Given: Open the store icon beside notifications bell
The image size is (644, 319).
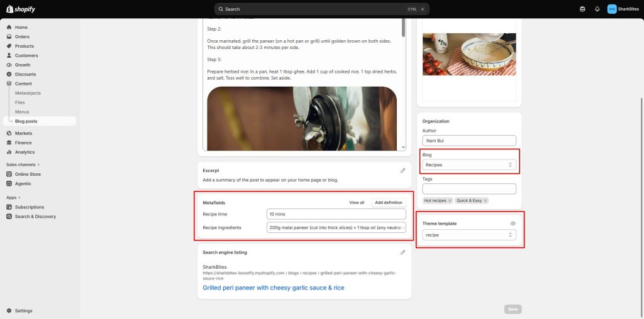Looking at the screenshot, I should point(582,9).
